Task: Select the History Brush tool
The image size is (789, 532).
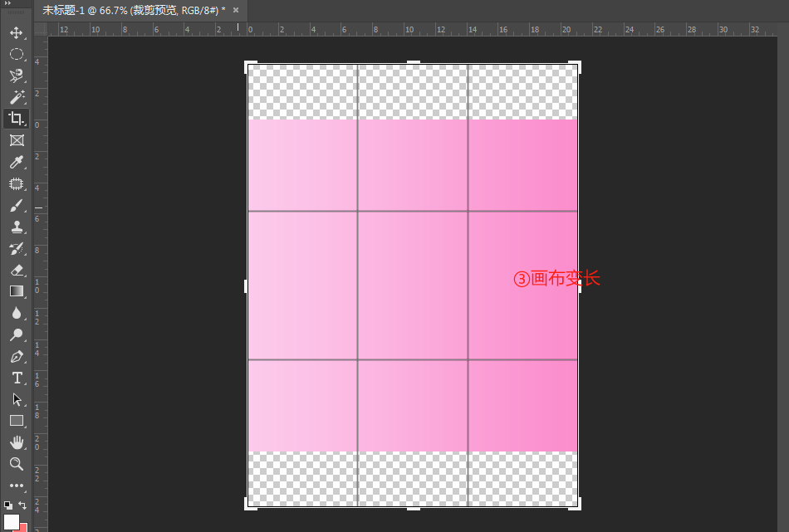Action: 16,248
